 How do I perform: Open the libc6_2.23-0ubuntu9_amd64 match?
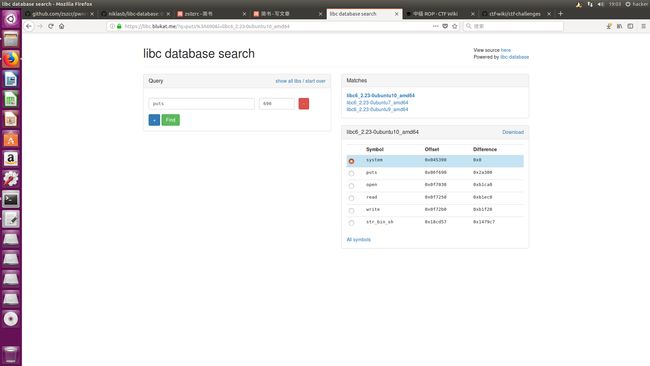pyautogui.click(x=377, y=109)
